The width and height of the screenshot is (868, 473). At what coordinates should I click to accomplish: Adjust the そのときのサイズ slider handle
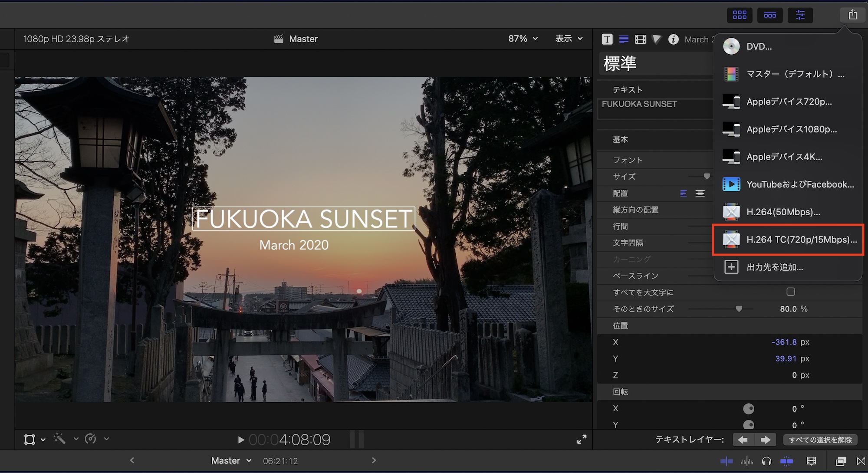739,309
